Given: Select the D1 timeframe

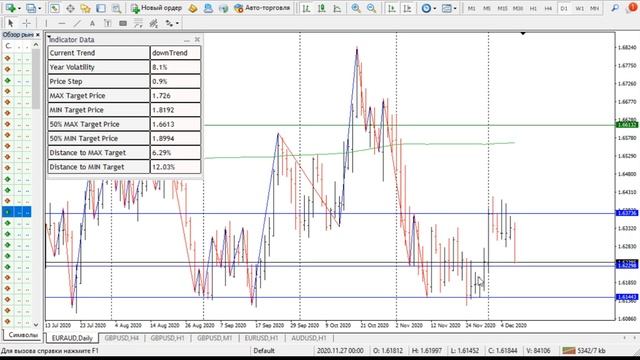Looking at the screenshot, I should point(564,8).
